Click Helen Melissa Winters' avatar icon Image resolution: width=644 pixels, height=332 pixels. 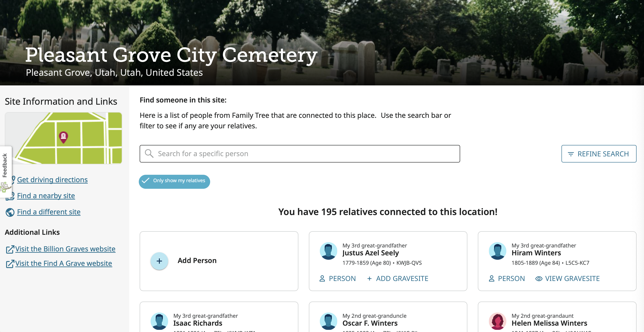pos(497,321)
